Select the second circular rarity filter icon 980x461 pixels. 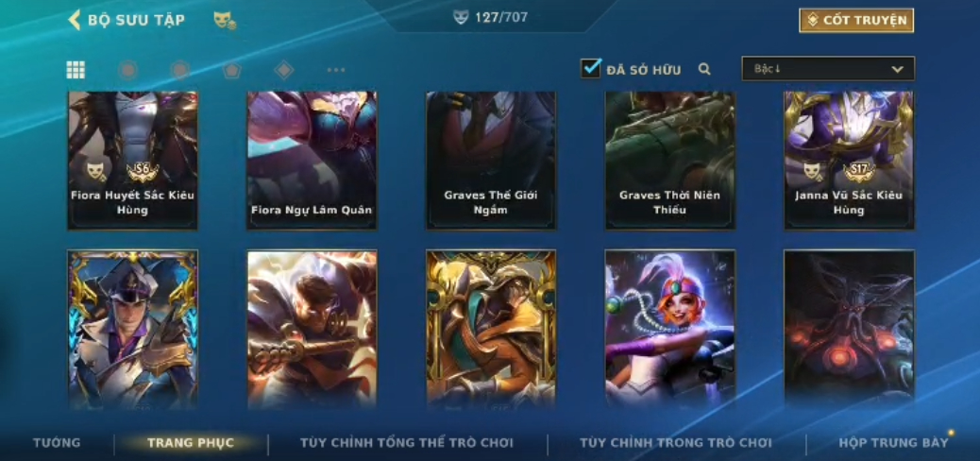(180, 70)
